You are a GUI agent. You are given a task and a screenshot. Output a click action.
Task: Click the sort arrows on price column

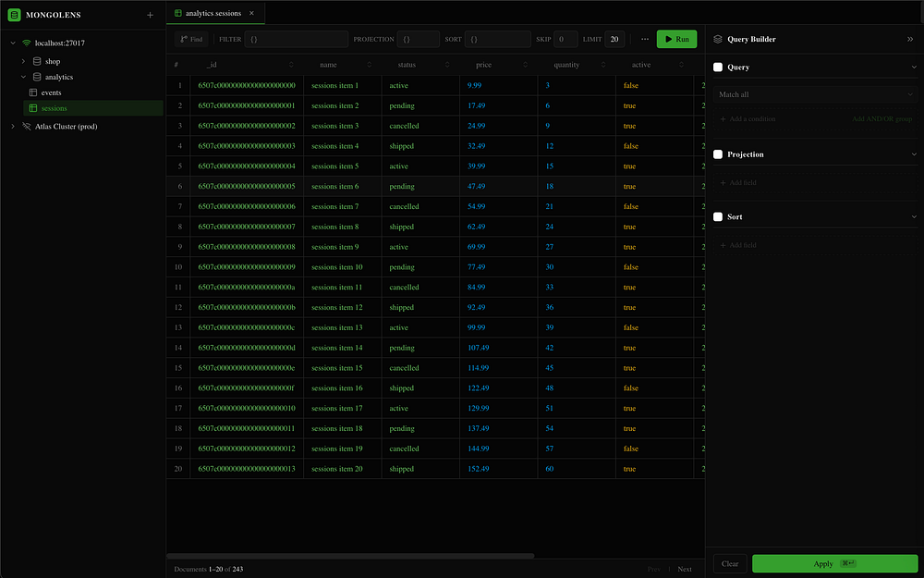coord(525,65)
